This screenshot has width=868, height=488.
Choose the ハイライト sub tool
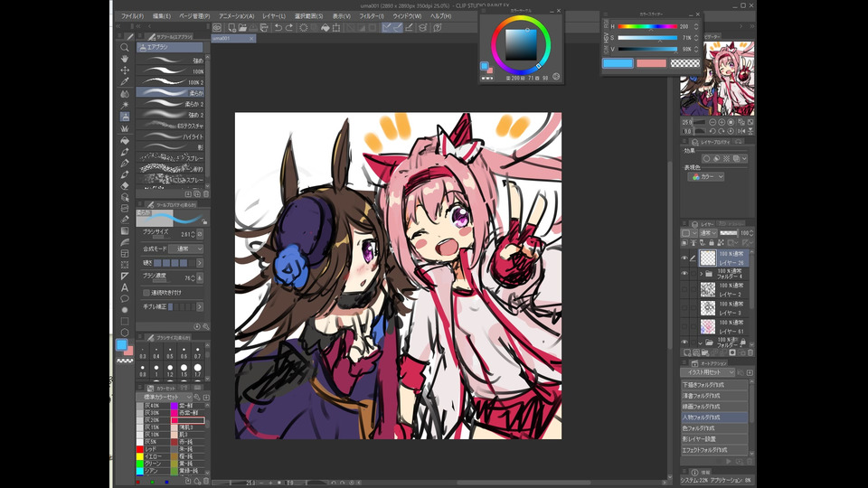171,136
